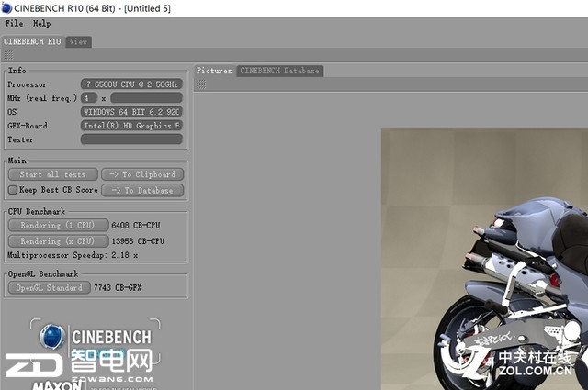This screenshot has width=588, height=390.
Task: Click the CINEBENCH logo globe icon
Action: click(x=52, y=337)
